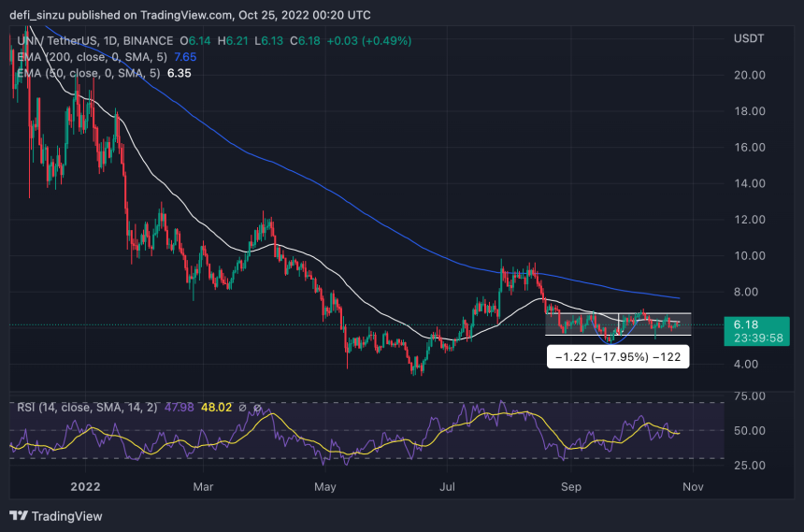
Task: Select the 2022 label on time axis
Action: point(86,486)
